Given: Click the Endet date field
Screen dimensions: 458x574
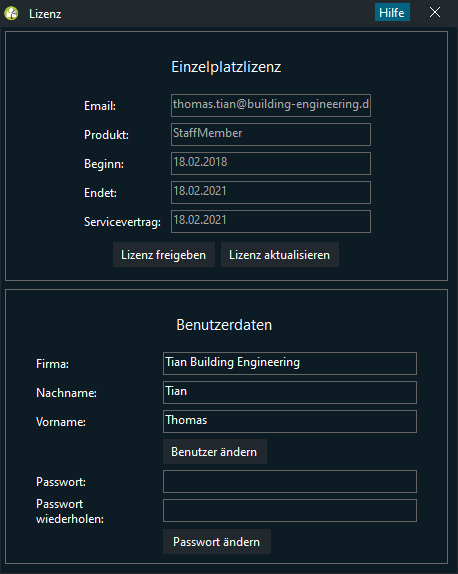Looking at the screenshot, I should point(271,192).
